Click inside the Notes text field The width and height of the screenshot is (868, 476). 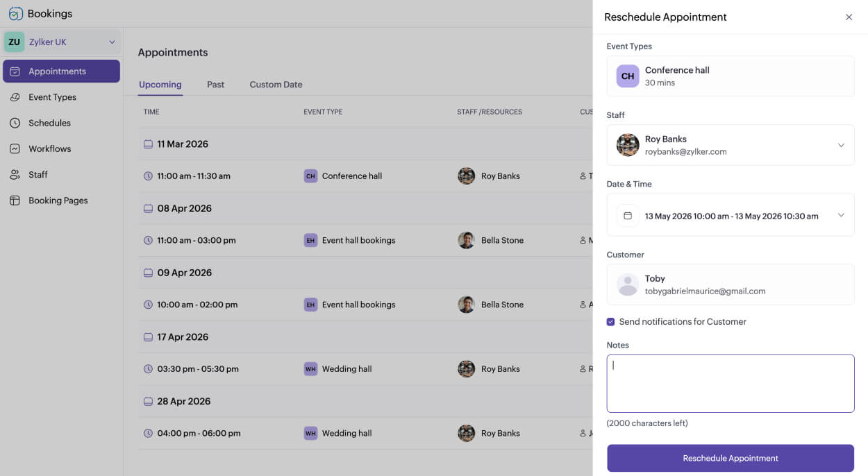pyautogui.click(x=730, y=383)
